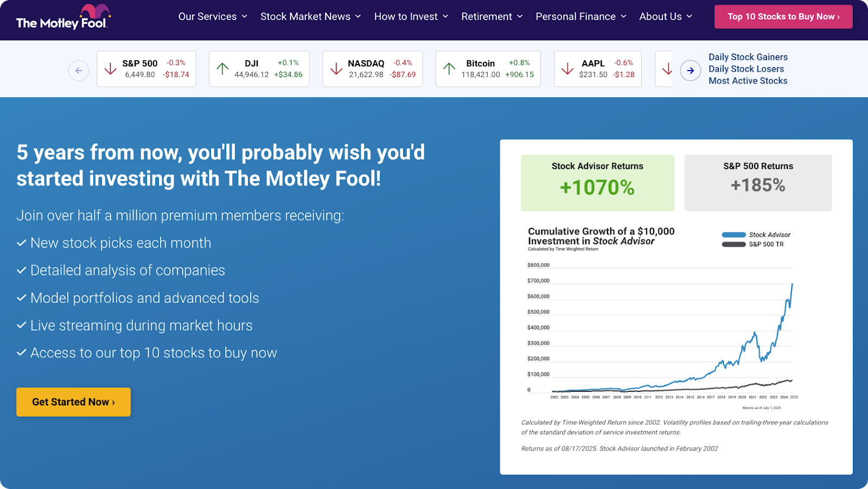Image resolution: width=868 pixels, height=489 pixels.
Task: Click the green Stock Advisor Returns box
Action: pos(597,183)
